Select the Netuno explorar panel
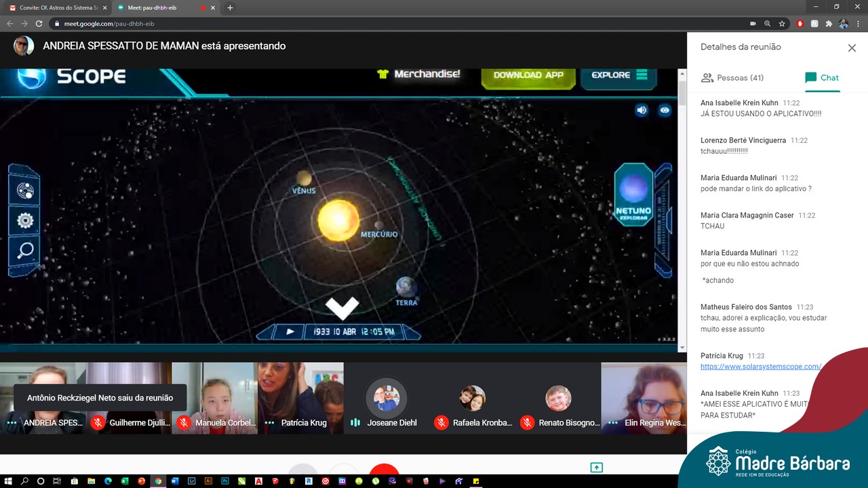The height and width of the screenshot is (488, 868). pyautogui.click(x=633, y=195)
